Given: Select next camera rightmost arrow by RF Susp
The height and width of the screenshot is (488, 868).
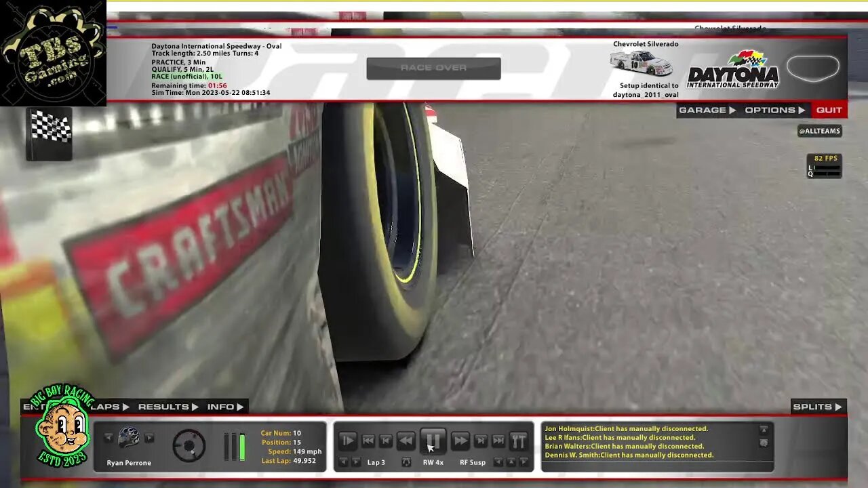Looking at the screenshot, I should [x=524, y=462].
